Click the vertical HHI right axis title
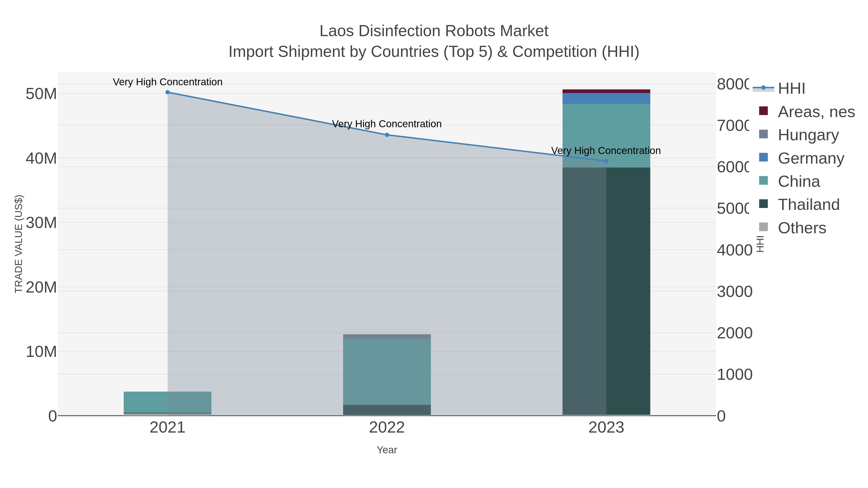868x488 pixels. [760, 244]
